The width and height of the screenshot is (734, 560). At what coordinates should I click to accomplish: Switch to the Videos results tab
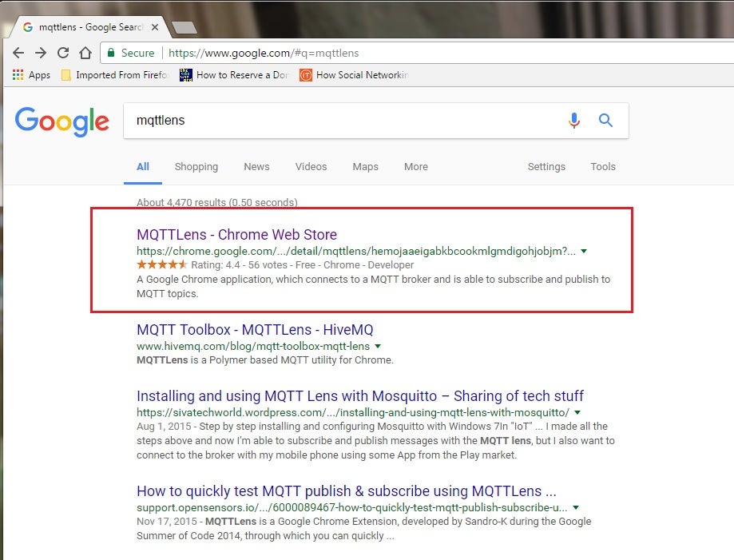(311, 167)
